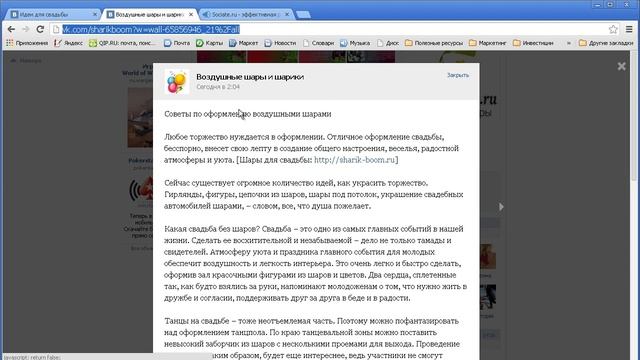Open the http://sharik-boom.ru link
Screen dimensions: 640x360
(354, 160)
